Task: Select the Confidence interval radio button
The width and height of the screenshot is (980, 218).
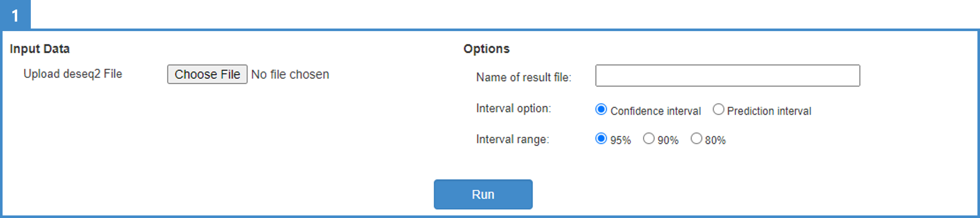Action: tap(601, 109)
